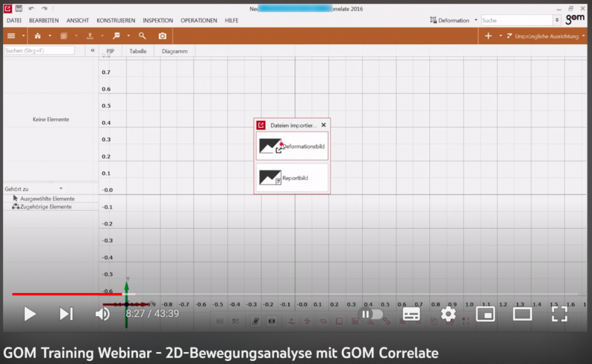Skip to next video

point(66,314)
